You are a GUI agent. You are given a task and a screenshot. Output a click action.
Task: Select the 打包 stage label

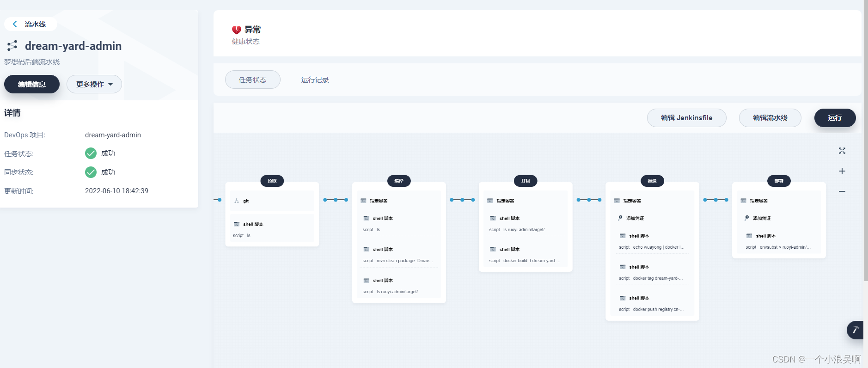(x=526, y=181)
